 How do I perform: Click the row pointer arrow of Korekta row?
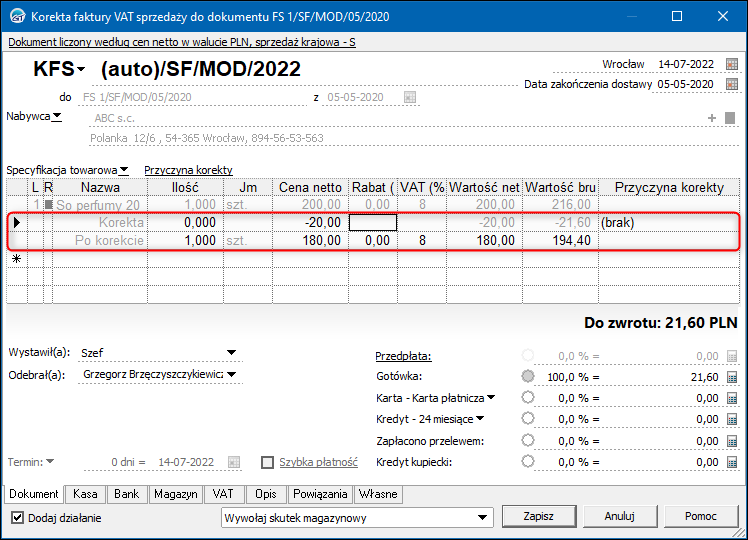pos(17,222)
